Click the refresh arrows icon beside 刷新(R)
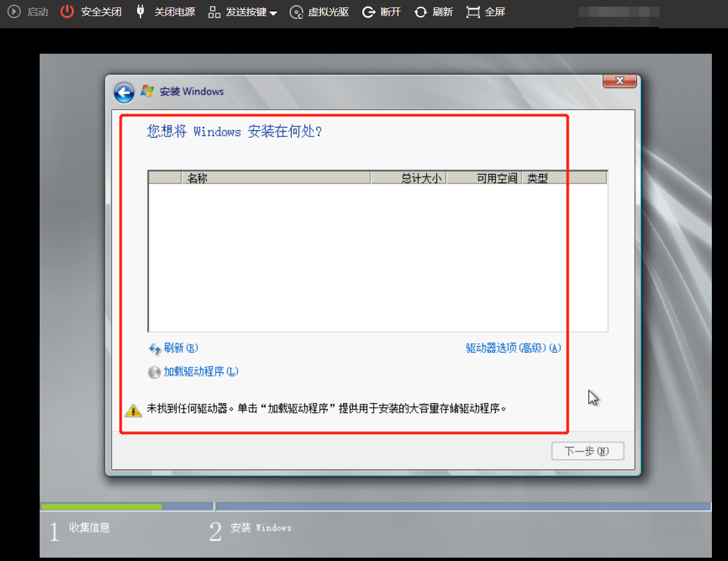728x561 pixels. (x=155, y=349)
